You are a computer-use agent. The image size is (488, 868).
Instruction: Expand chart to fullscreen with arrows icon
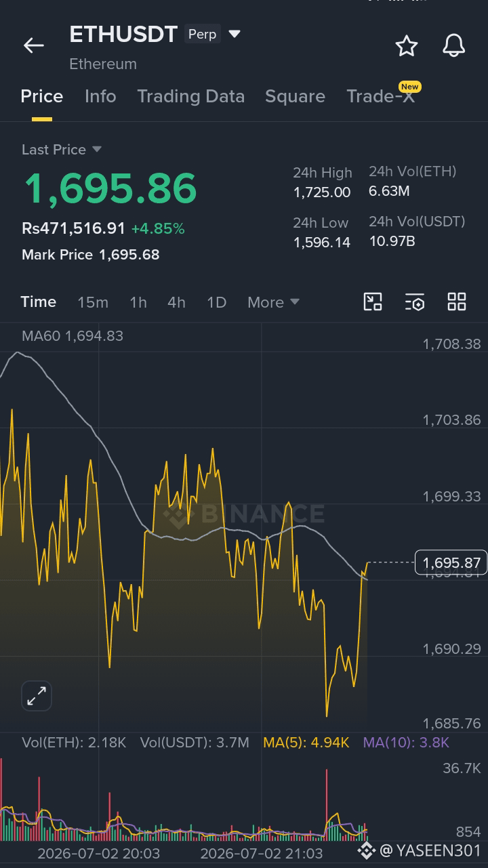pos(37,696)
